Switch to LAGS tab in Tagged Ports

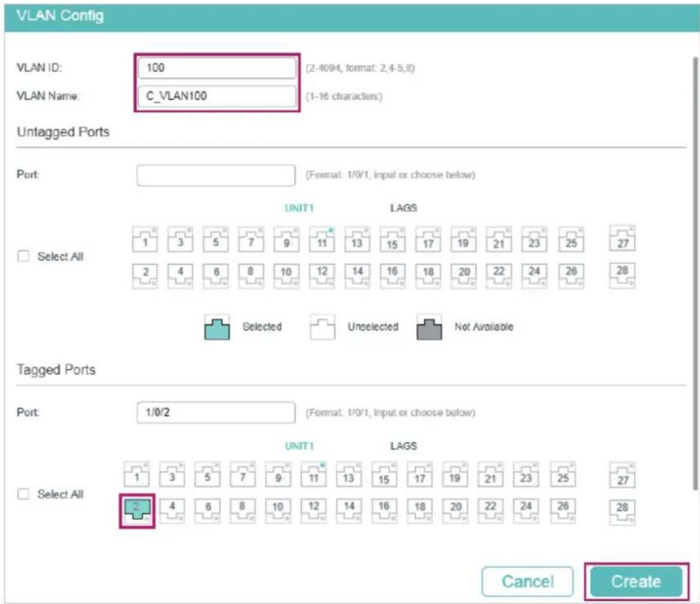click(404, 446)
